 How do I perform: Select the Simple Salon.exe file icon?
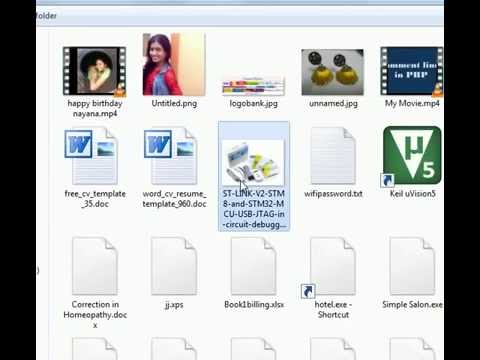(x=412, y=266)
